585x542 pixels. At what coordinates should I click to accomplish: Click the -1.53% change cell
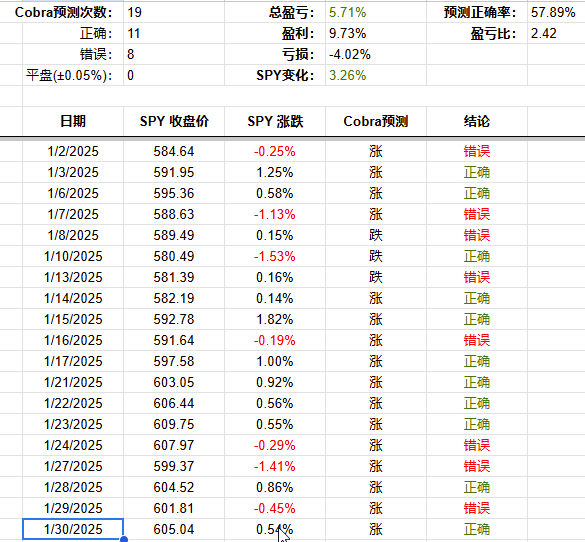coord(275,256)
